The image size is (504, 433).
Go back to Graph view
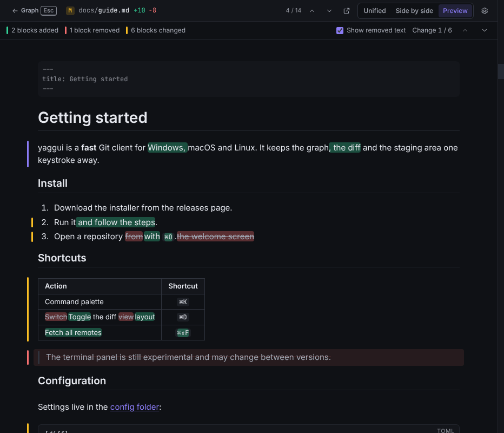click(x=25, y=11)
